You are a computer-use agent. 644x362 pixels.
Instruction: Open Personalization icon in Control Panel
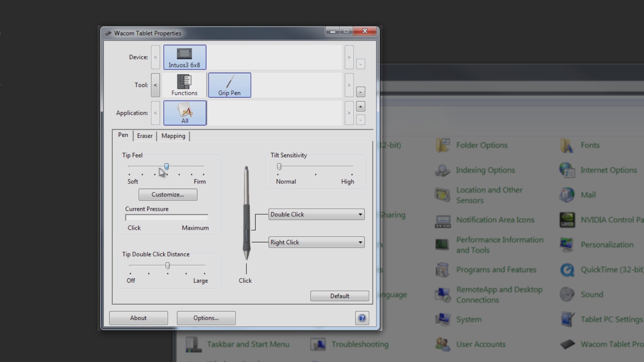tap(567, 245)
